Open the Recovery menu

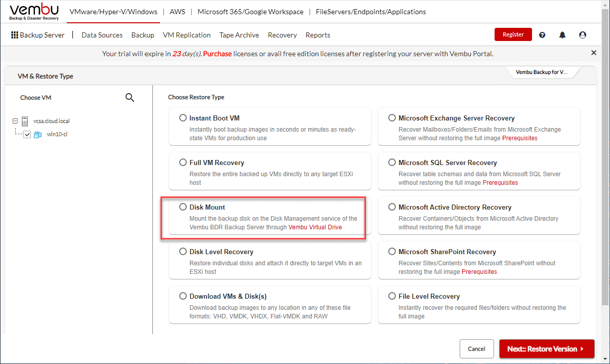click(x=282, y=35)
